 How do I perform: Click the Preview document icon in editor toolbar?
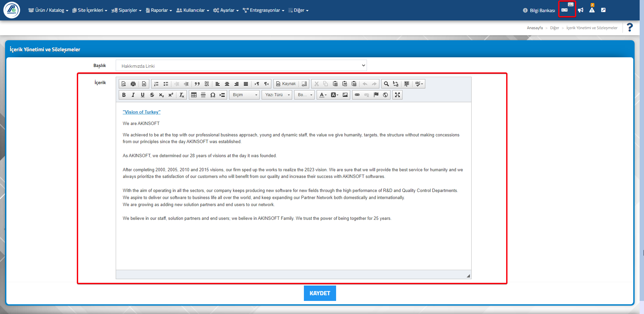pyautogui.click(x=124, y=84)
